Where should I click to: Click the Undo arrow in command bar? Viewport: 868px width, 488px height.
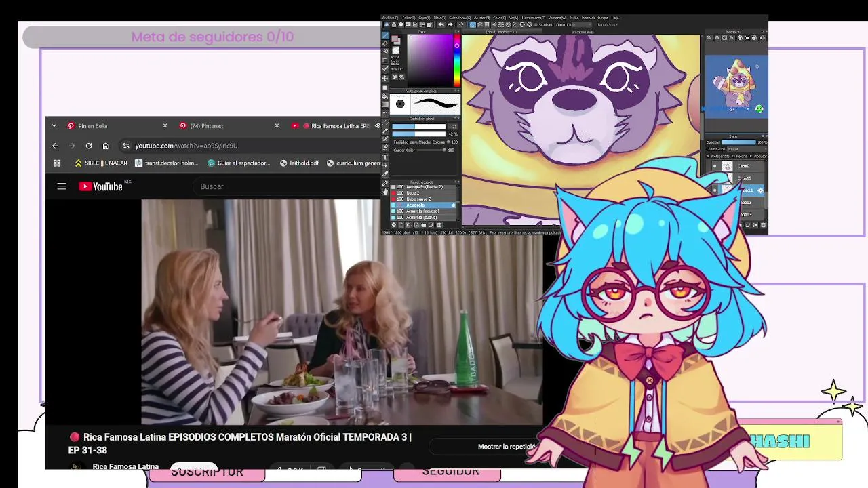point(441,24)
